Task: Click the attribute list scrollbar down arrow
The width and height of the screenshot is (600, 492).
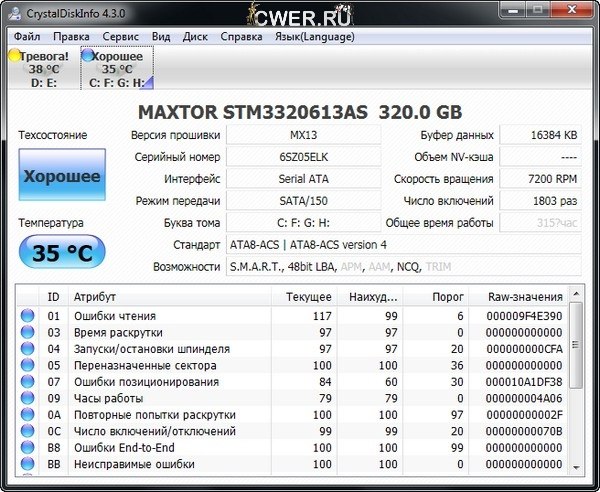Action: click(577, 465)
